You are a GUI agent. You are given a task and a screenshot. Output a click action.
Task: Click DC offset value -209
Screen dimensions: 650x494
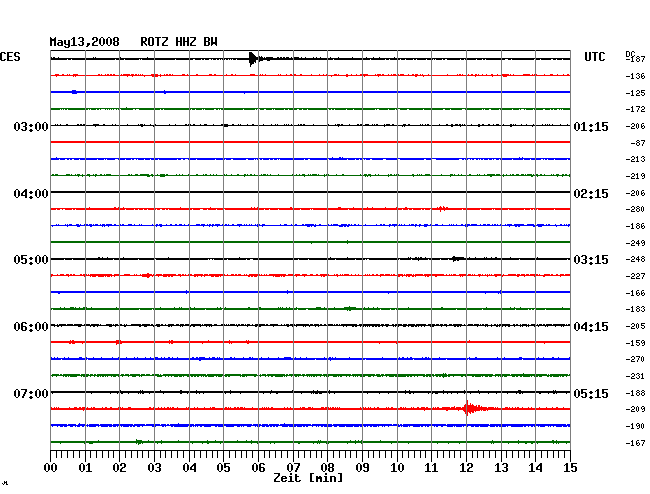pos(635,409)
